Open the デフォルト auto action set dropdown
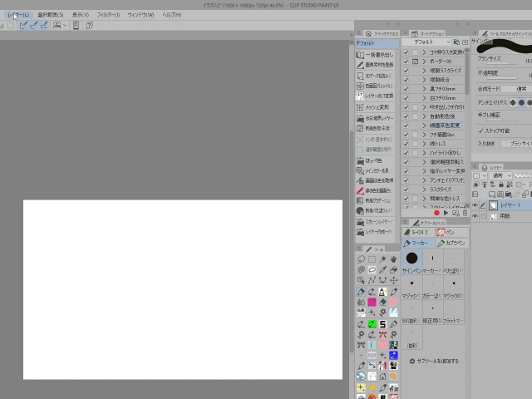 click(426, 42)
